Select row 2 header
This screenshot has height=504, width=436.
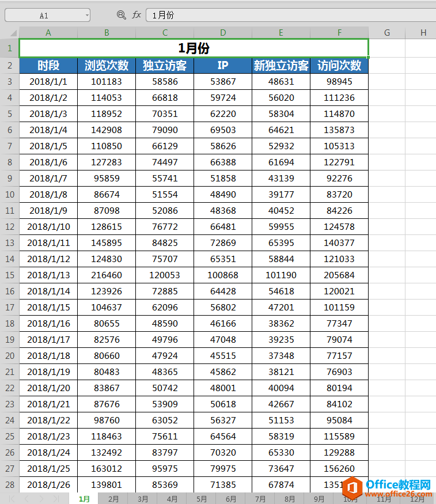point(10,66)
